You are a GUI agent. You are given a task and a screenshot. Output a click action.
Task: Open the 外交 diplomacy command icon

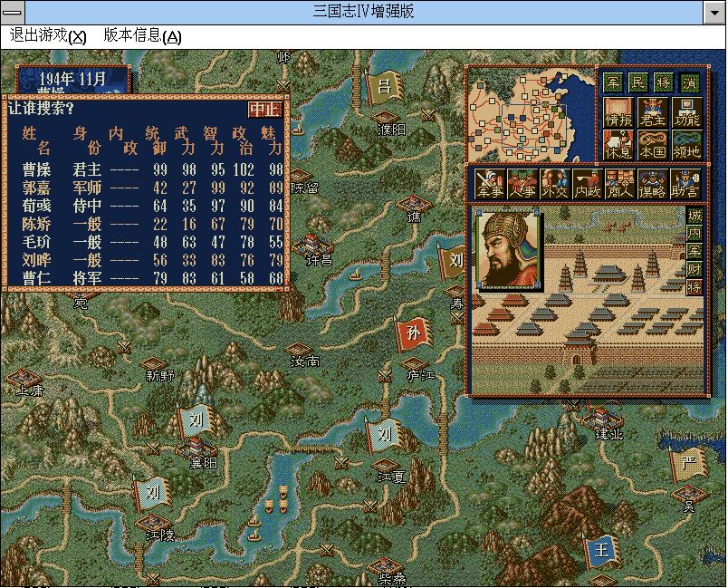555,183
